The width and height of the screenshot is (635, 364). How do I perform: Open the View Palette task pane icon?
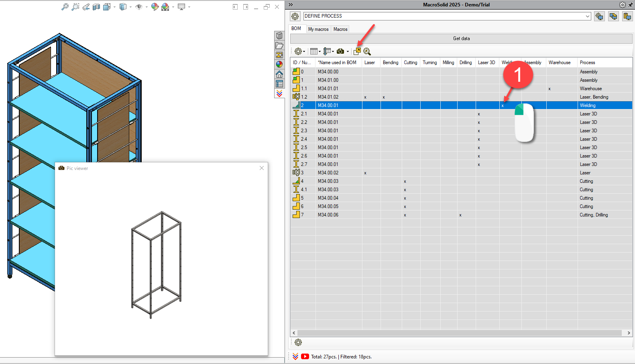pos(279,55)
